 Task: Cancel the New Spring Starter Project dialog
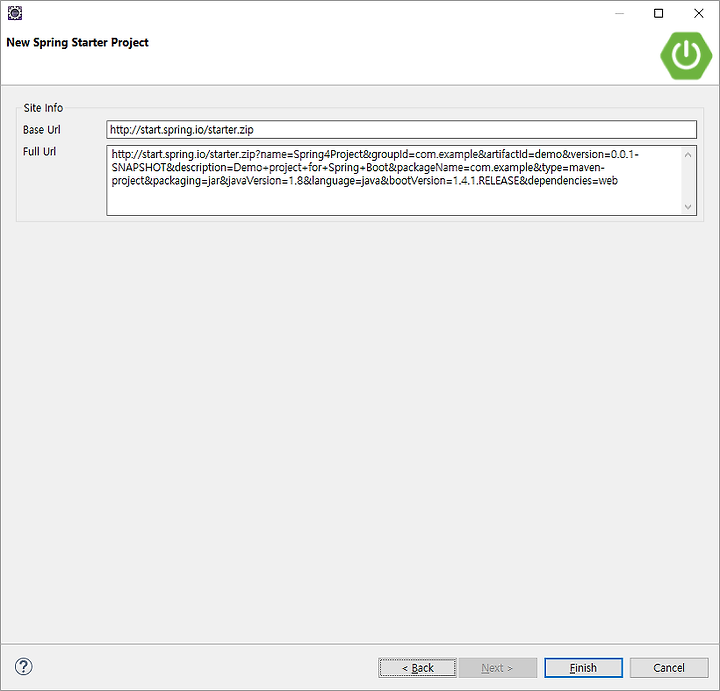pos(669,667)
